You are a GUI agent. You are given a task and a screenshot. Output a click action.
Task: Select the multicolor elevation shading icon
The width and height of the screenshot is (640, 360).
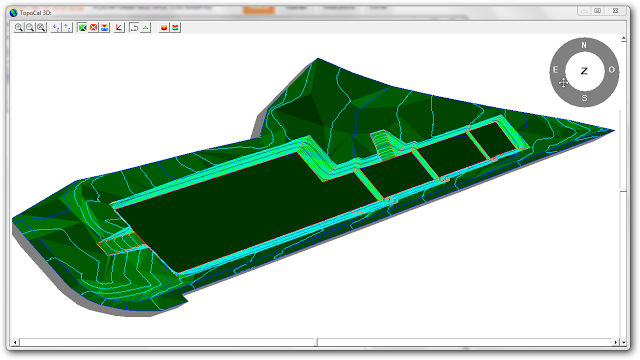105,27
